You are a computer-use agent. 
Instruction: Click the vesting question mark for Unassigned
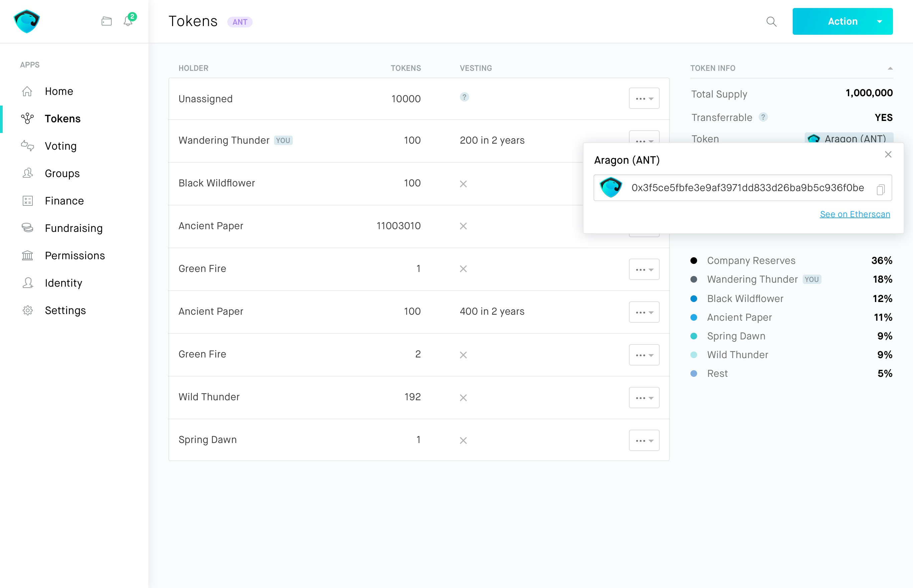(x=465, y=98)
